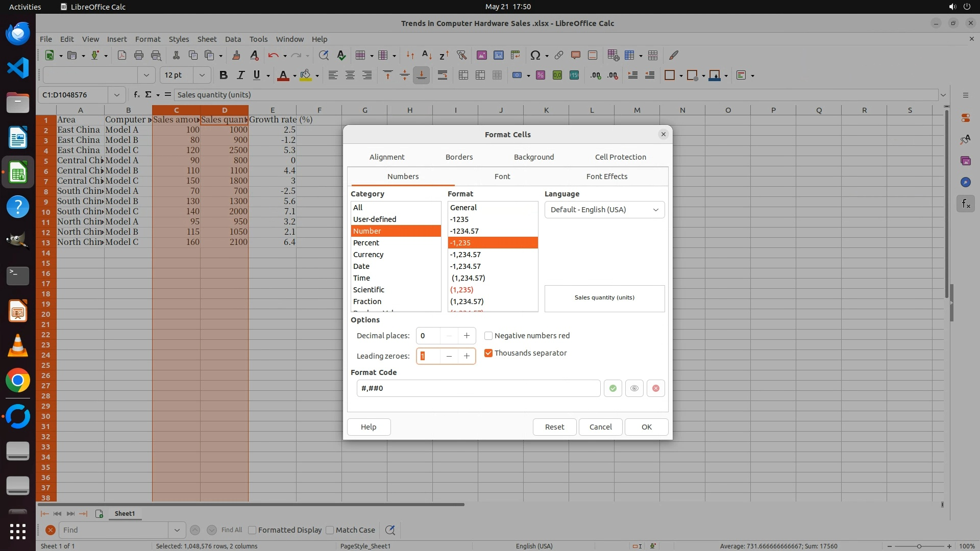
Task: Open the Name Box dropdown arrow
Action: [117, 95]
